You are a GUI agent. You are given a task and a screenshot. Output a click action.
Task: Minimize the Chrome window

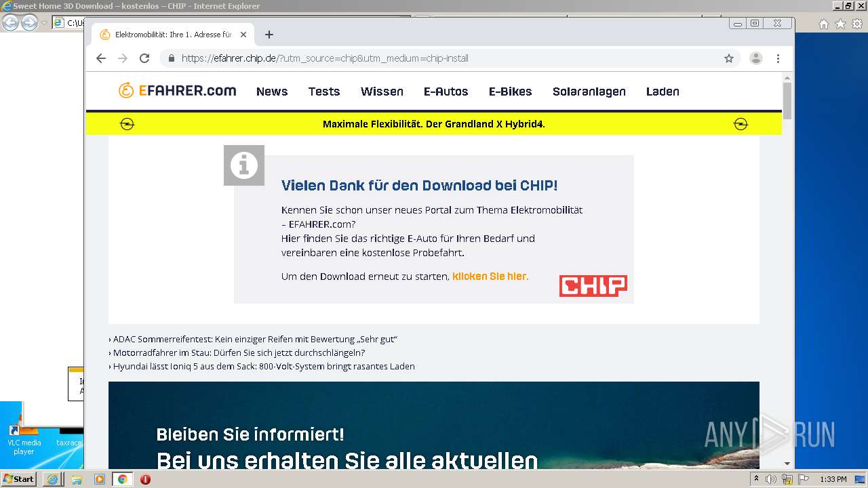pos(738,23)
